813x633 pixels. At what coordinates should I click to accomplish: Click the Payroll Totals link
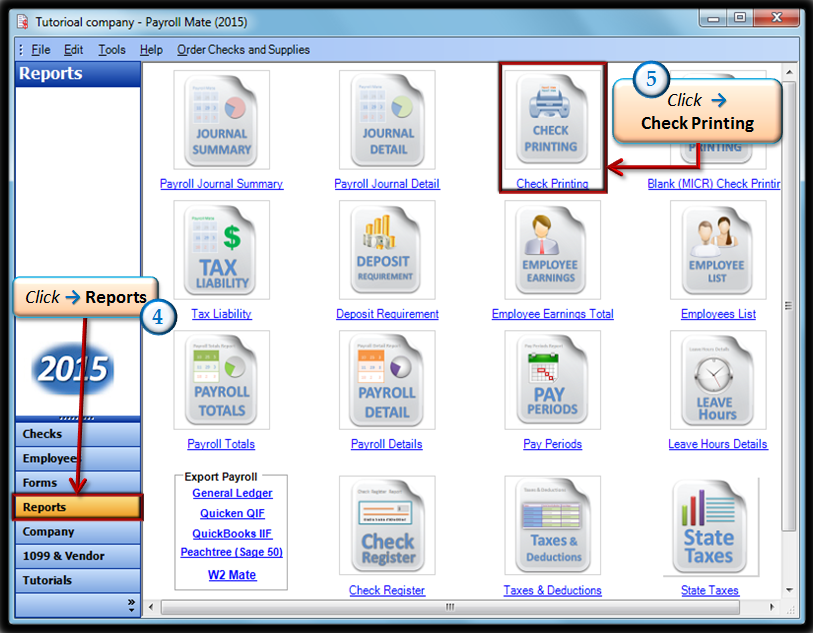(x=221, y=444)
